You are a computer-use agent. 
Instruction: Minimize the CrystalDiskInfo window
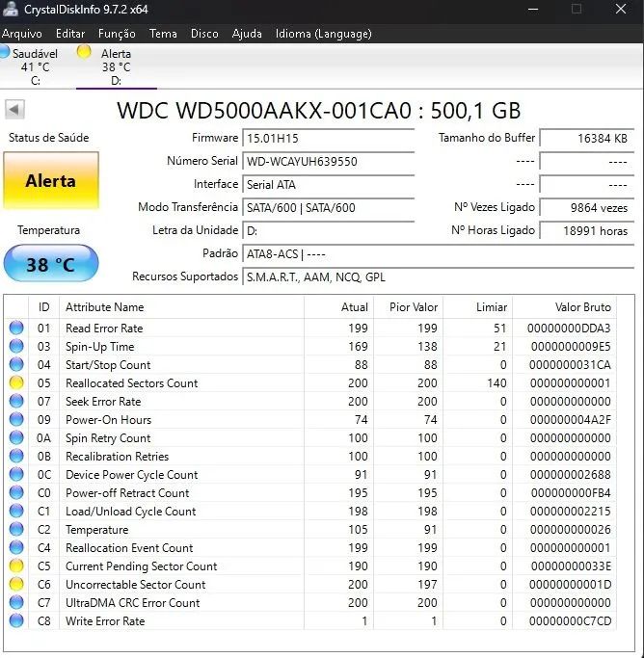point(533,9)
